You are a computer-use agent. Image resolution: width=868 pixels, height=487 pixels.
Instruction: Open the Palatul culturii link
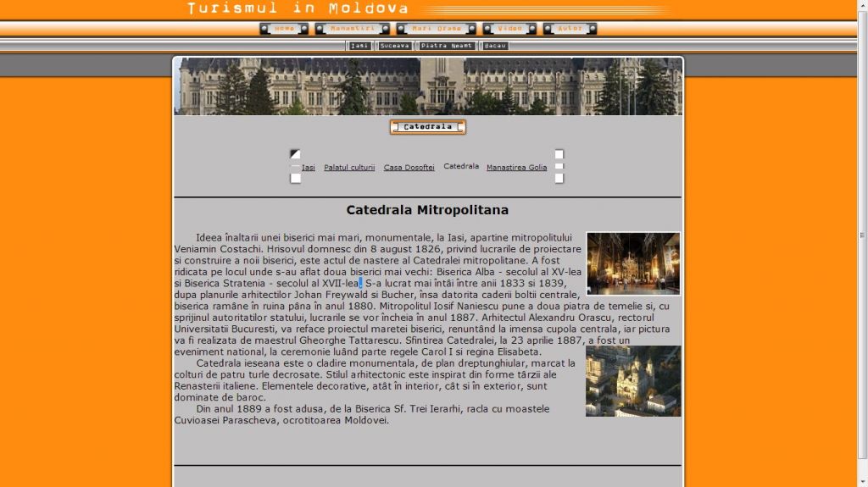coord(349,168)
